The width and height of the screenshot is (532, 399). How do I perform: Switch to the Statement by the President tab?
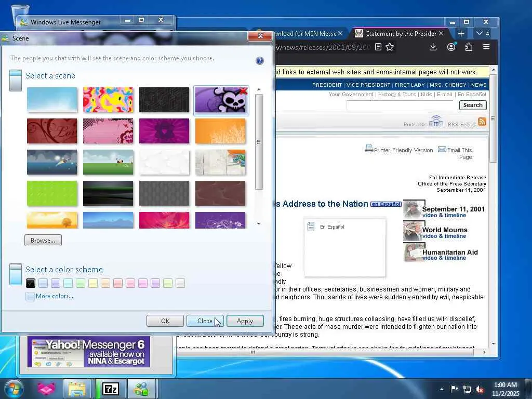(x=401, y=34)
